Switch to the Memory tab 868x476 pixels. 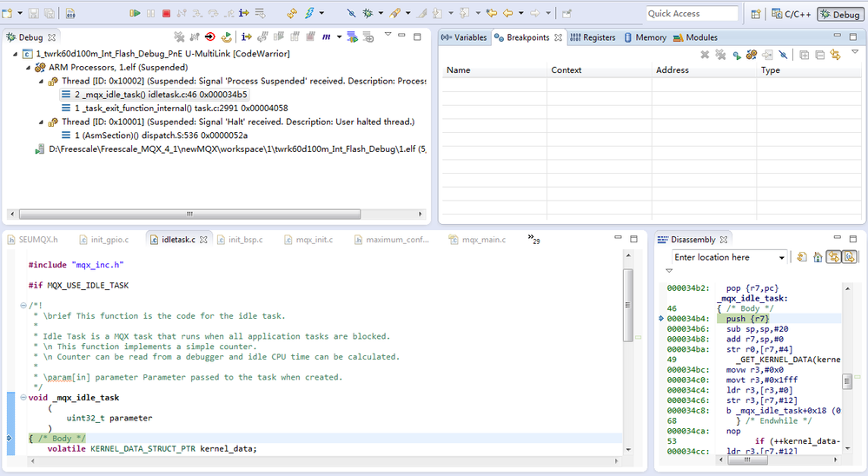645,37
